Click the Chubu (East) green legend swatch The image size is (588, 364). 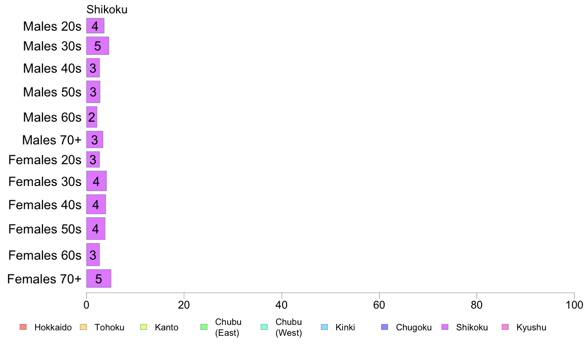[204, 327]
